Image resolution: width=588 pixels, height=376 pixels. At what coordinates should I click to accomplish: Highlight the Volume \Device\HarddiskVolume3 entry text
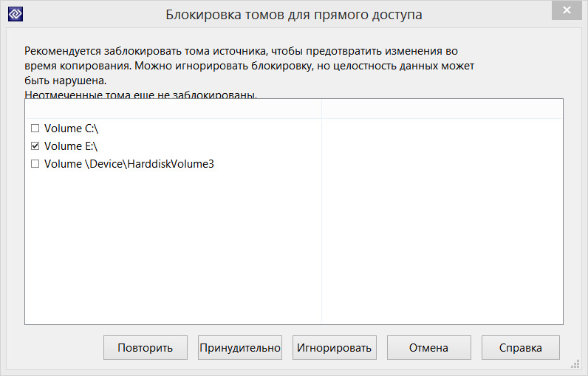[x=129, y=164]
